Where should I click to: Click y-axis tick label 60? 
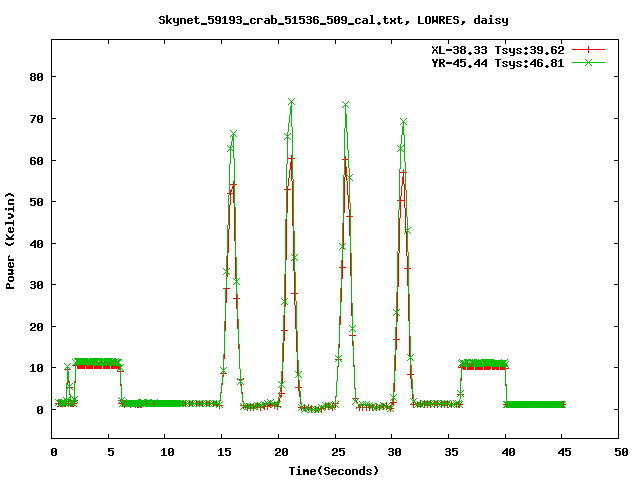(36, 161)
